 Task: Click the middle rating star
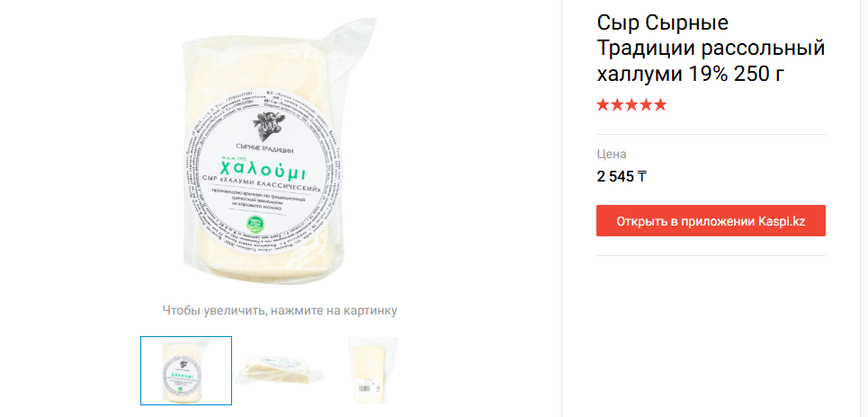coord(631,105)
